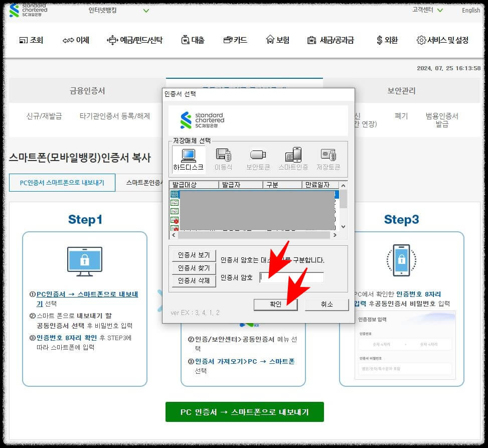Screen dimensions: 488x448
Task: Sort by 발급자 column header
Action: pyautogui.click(x=241, y=185)
